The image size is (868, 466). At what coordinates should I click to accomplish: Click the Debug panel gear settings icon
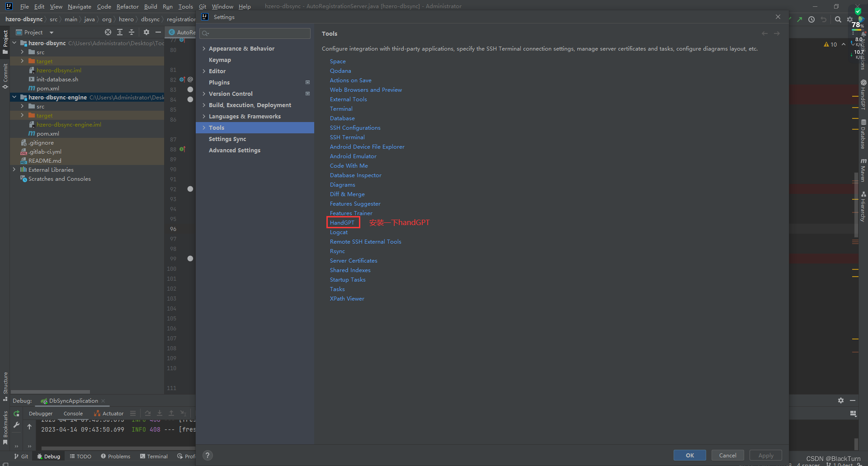click(x=840, y=400)
